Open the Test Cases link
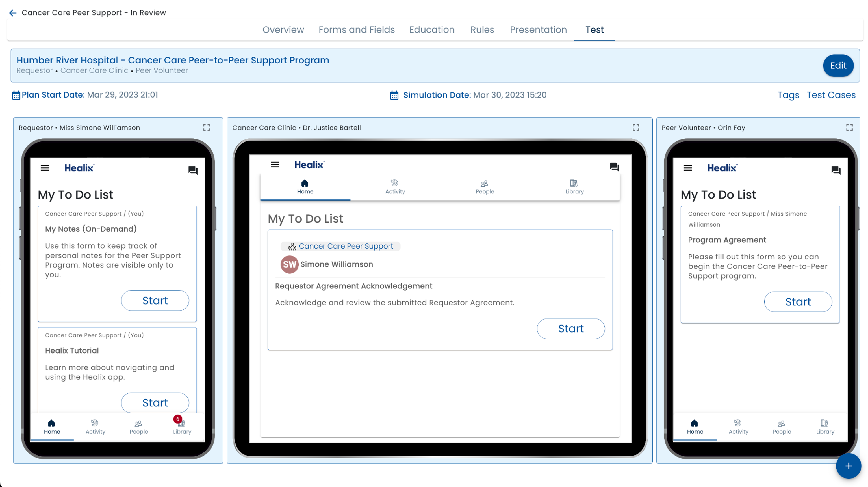This screenshot has height=487, width=868. [x=831, y=95]
